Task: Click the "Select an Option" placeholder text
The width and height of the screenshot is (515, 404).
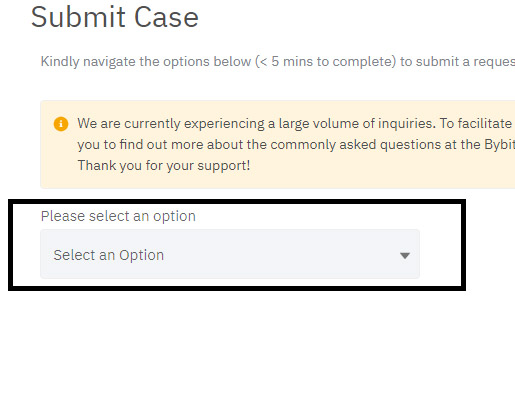Action: 109,255
